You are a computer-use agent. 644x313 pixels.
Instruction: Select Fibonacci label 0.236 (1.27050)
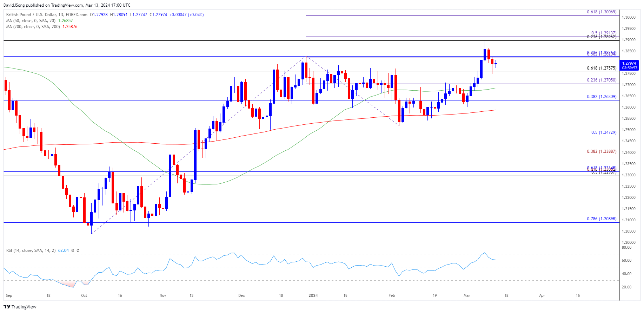602,80
